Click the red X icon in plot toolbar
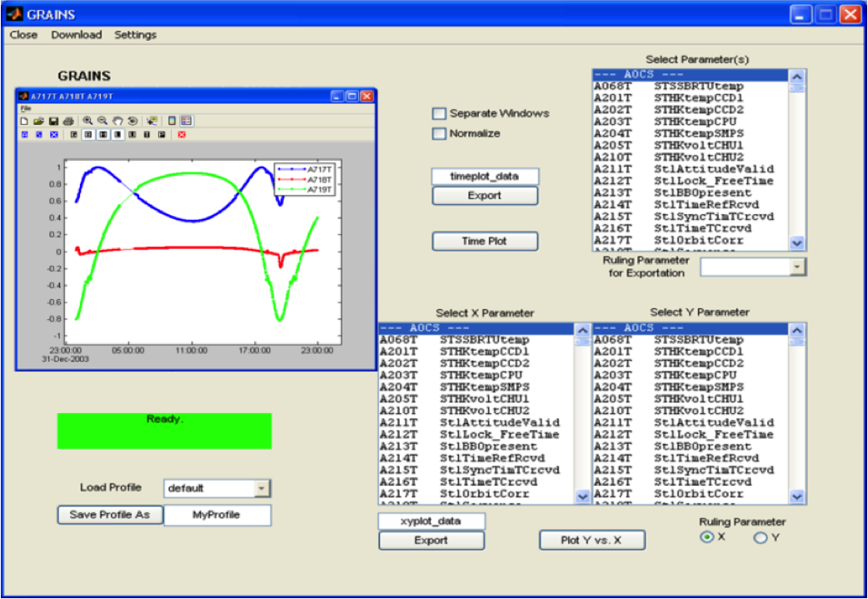 pos(182,134)
